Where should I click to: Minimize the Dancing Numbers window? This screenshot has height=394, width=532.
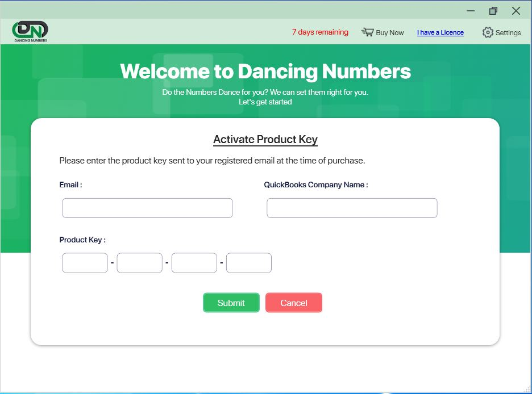click(470, 10)
